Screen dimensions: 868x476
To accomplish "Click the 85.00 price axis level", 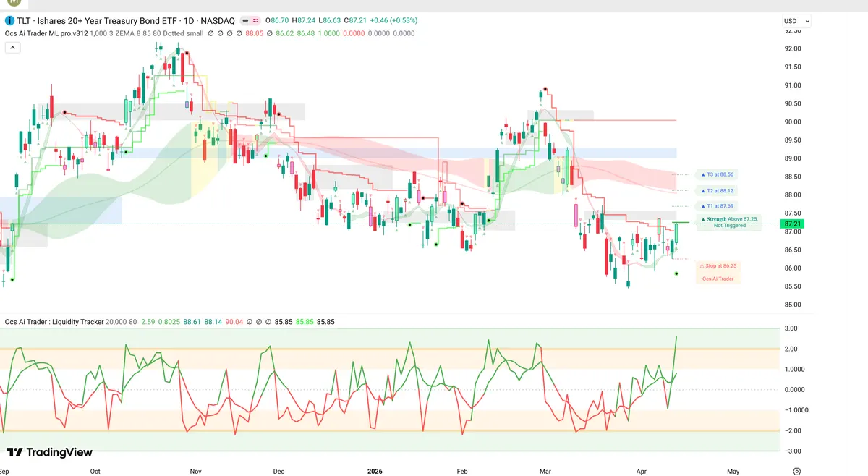I will pyautogui.click(x=792, y=304).
